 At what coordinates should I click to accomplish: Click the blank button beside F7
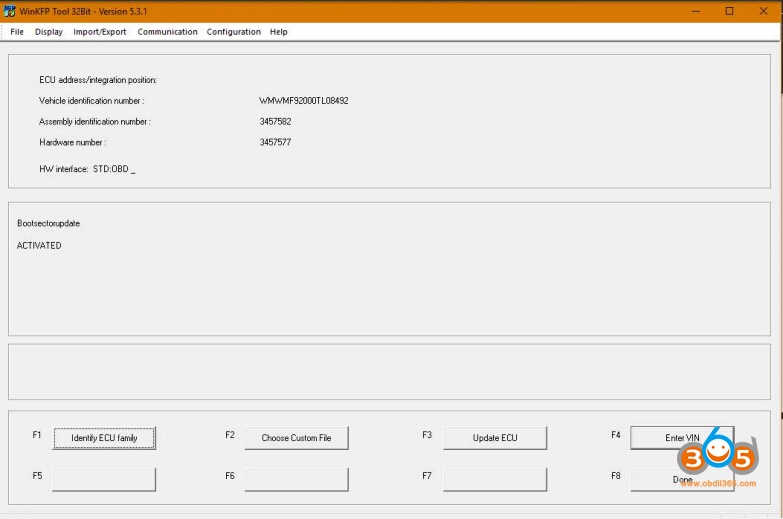tap(495, 479)
